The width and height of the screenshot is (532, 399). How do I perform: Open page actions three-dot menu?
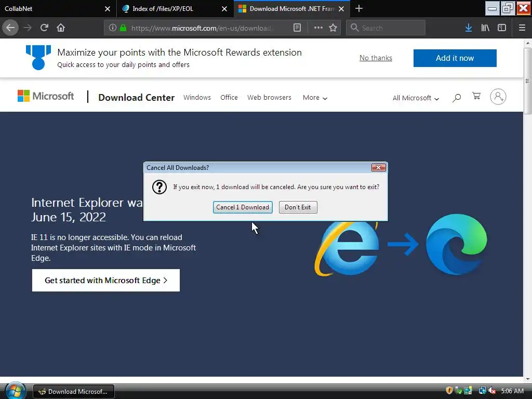click(318, 28)
